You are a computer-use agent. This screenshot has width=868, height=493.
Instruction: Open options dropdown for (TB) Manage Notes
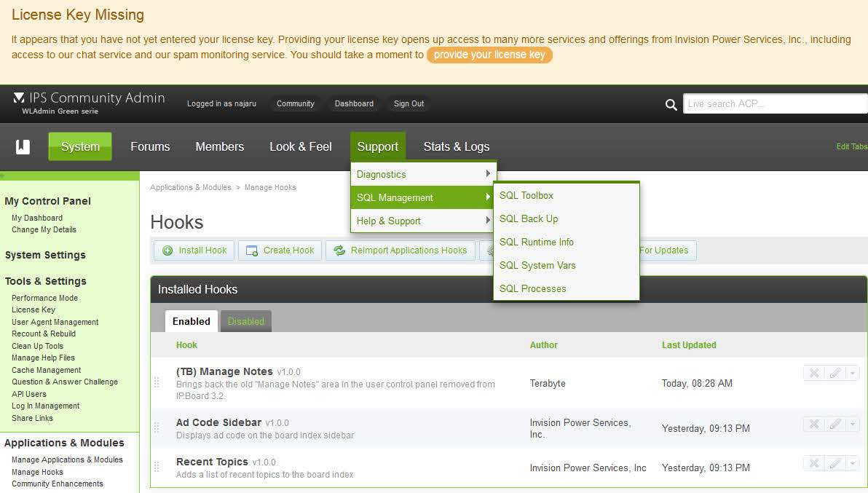click(853, 373)
